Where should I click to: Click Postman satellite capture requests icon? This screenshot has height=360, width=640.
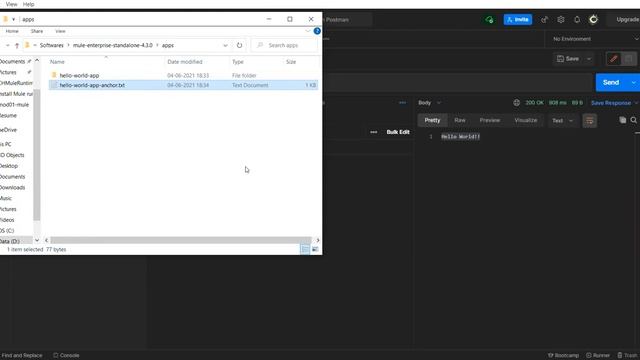coord(544,20)
